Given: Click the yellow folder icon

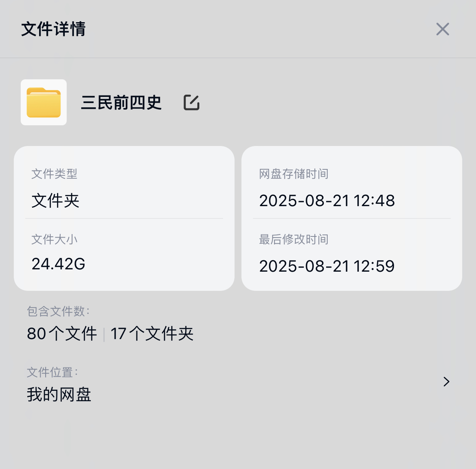Looking at the screenshot, I should coord(44,102).
